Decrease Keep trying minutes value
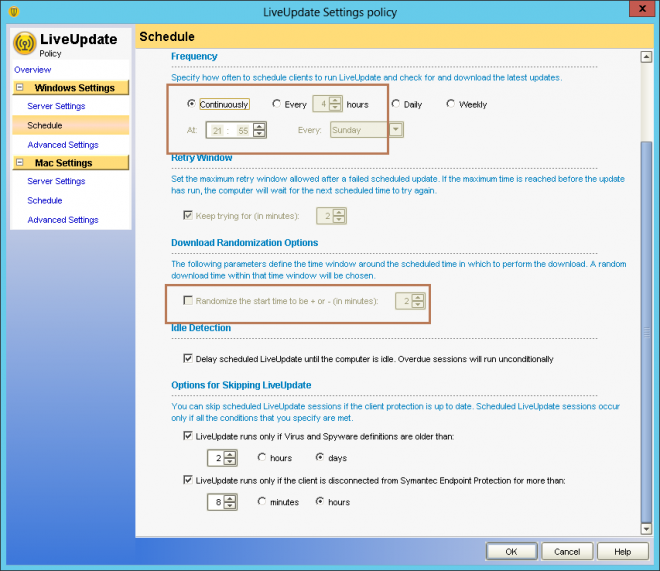This screenshot has width=660, height=571. click(x=339, y=219)
